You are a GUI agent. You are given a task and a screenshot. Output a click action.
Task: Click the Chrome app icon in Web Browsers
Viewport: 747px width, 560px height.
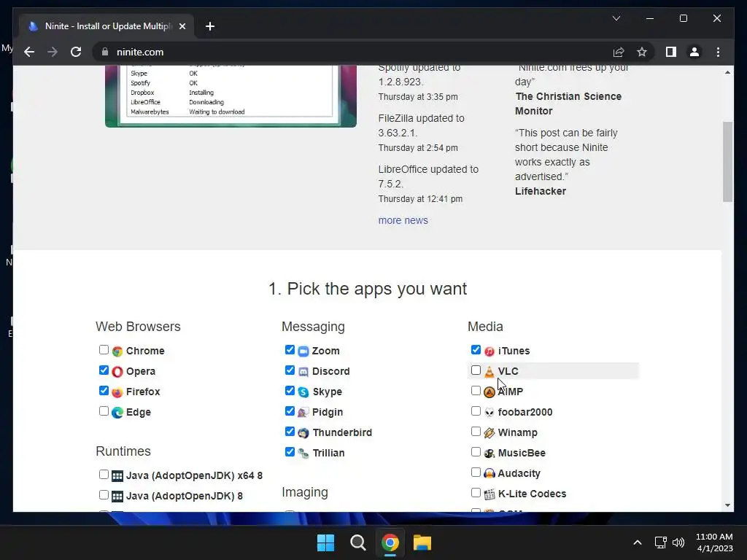pos(117,351)
